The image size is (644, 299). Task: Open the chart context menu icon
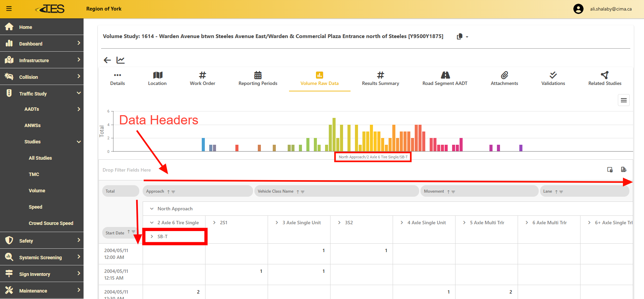pyautogui.click(x=624, y=100)
